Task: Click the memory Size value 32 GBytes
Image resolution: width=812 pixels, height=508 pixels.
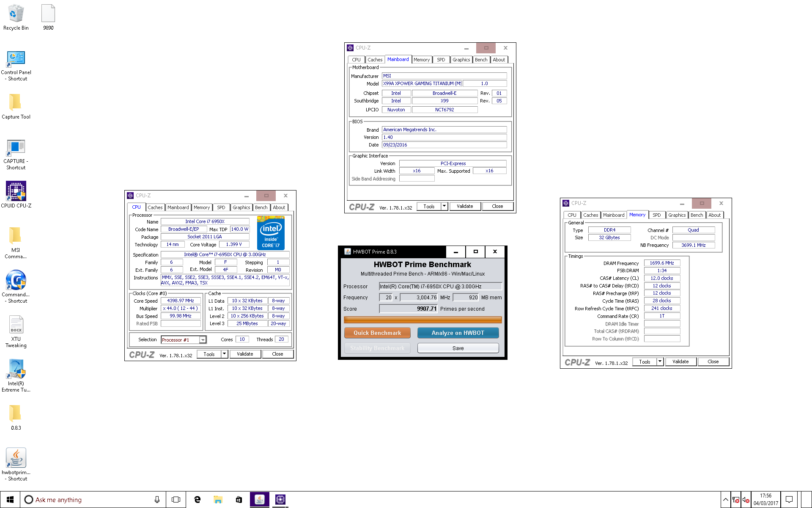Action: point(609,237)
